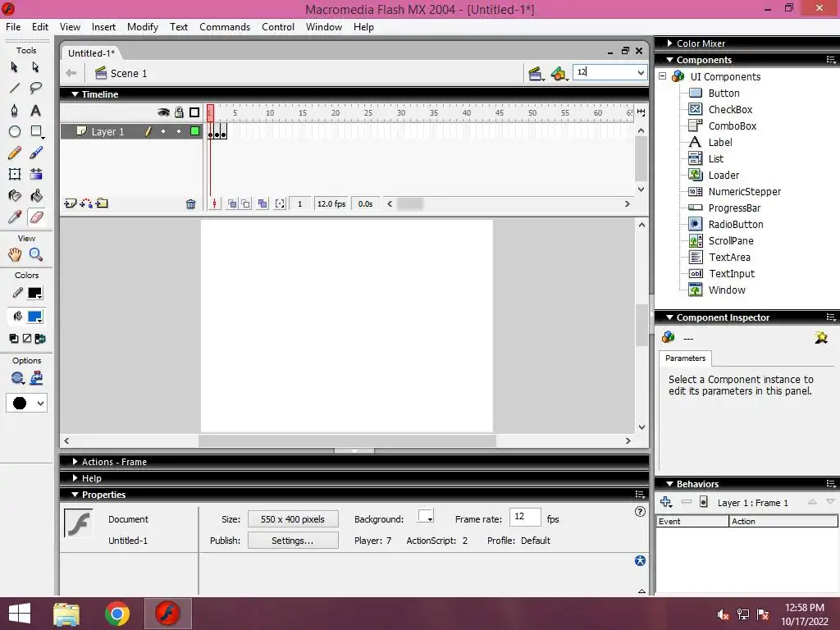Open the stage zoom percentage dropdown
Image resolution: width=840 pixels, height=630 pixels.
click(641, 72)
